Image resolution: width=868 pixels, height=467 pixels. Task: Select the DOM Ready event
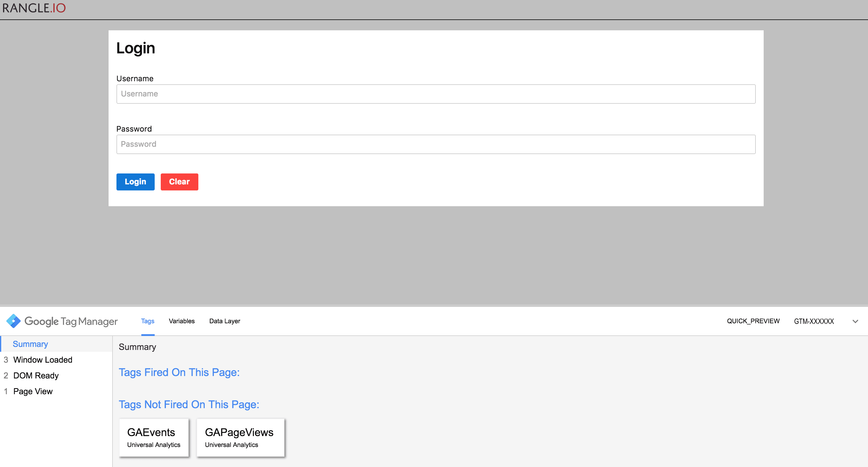56,376
